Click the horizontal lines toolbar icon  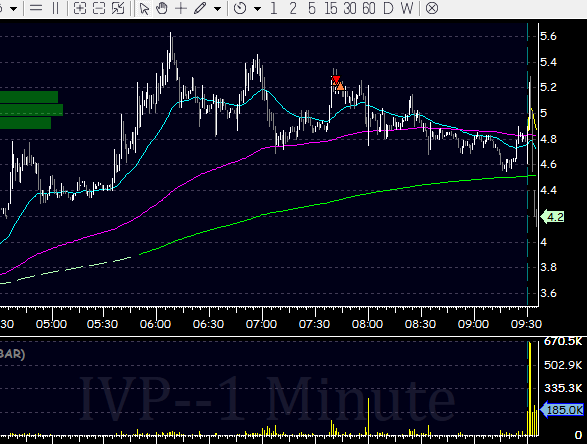(x=36, y=8)
